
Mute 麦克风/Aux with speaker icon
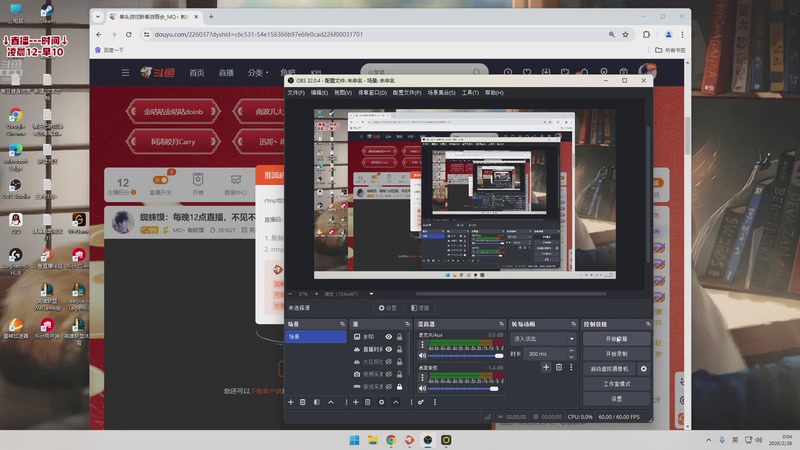point(422,356)
